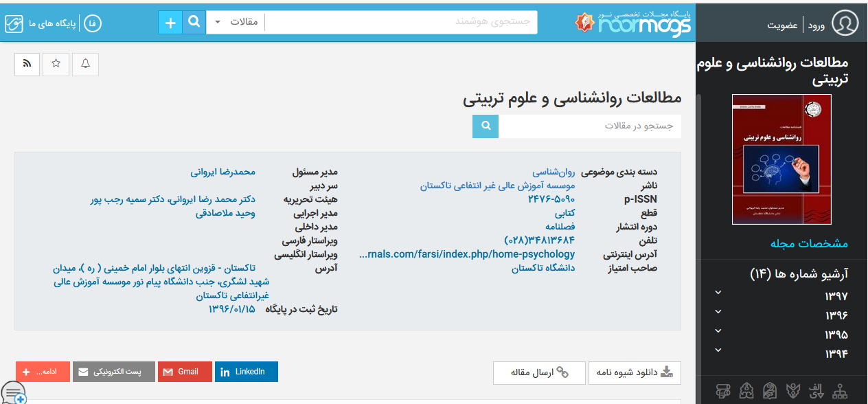Switch language with the فا icon

click(x=92, y=24)
